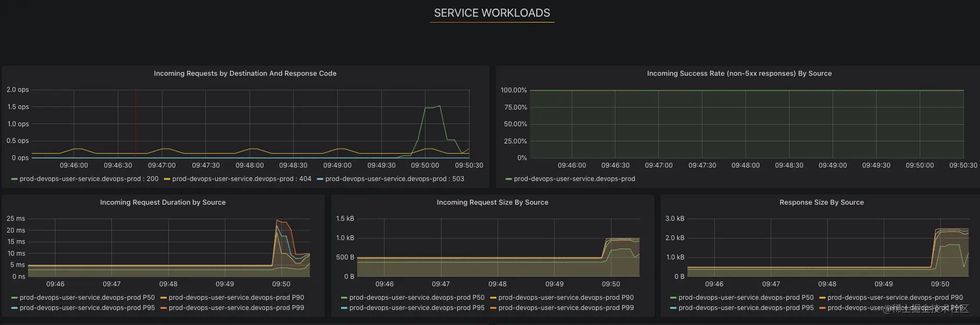Toggle the P90 legend in Response Size panel
The image size is (980, 325).
coord(895,298)
